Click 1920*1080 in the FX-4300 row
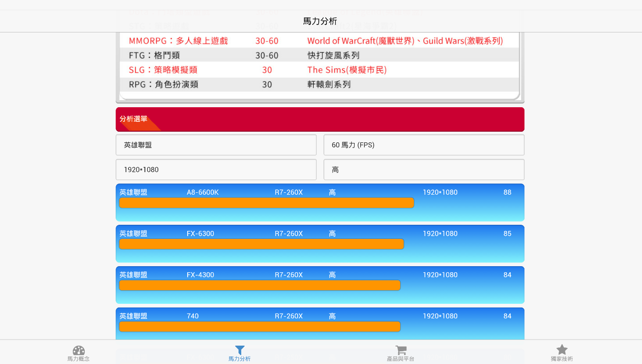 (x=440, y=275)
